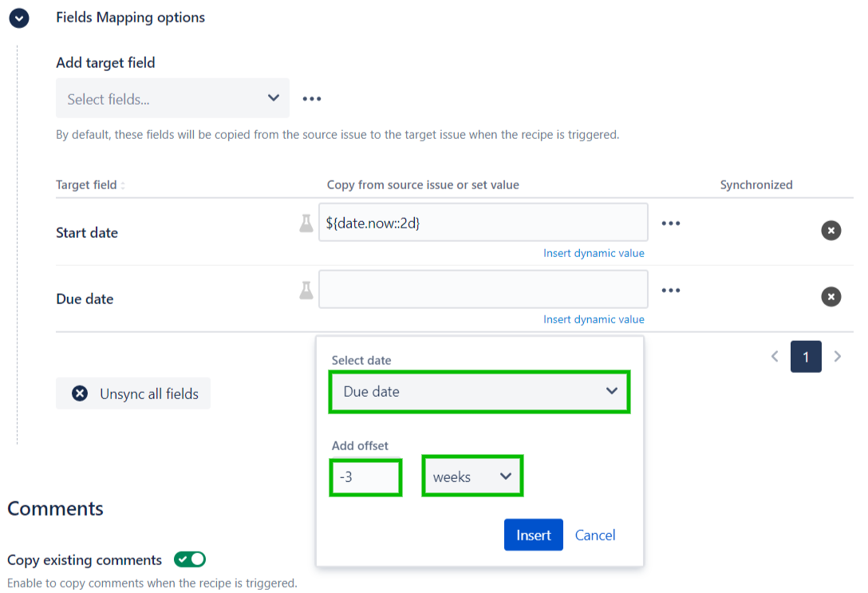Open the weeks unit dropdown
Screen dimensions: 868x593
[x=472, y=476]
